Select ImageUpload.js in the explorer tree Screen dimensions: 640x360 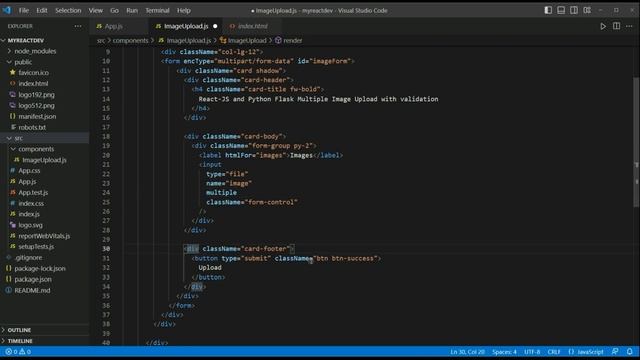44,160
